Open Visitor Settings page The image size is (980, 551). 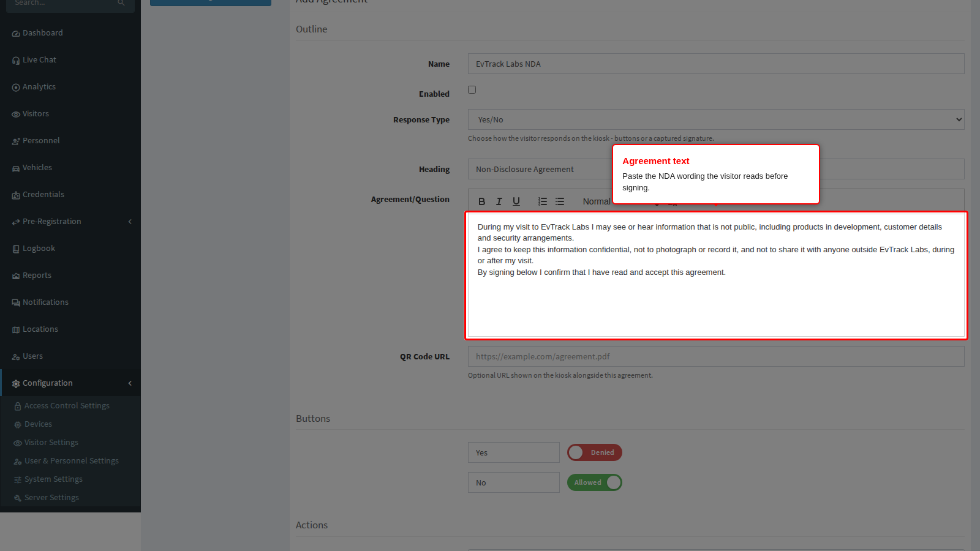[x=51, y=443]
